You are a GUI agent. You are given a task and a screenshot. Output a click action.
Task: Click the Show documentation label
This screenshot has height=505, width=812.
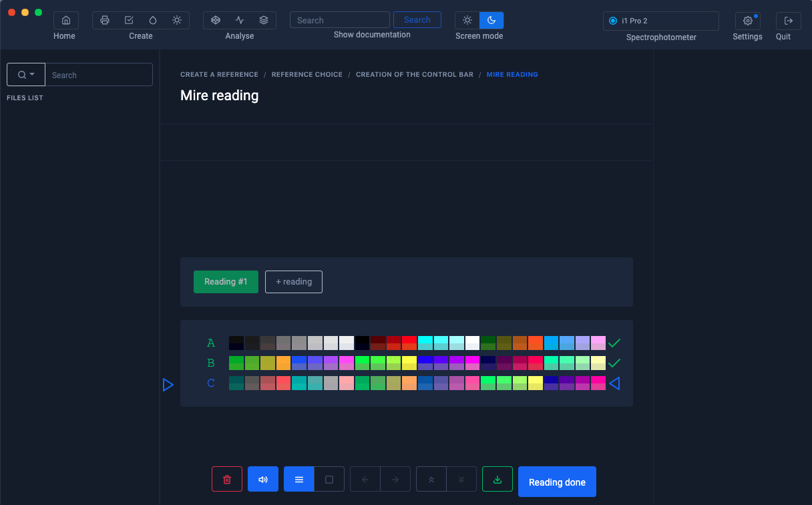click(372, 35)
